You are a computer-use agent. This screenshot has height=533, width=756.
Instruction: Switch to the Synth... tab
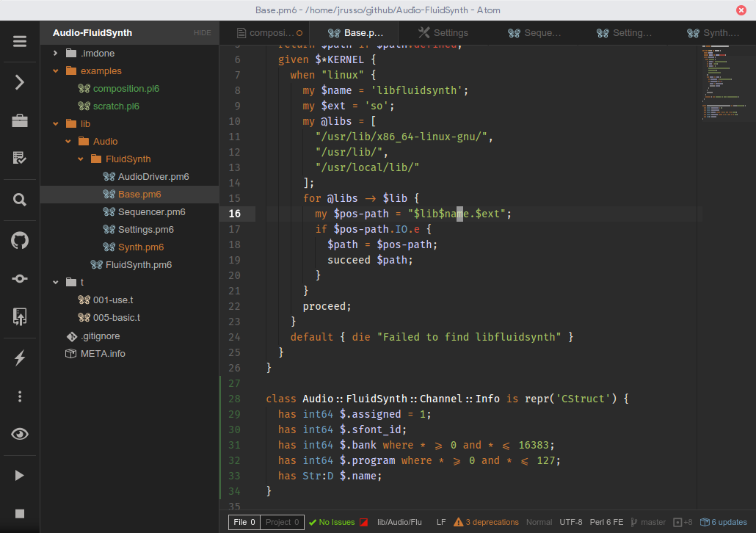[712, 33]
